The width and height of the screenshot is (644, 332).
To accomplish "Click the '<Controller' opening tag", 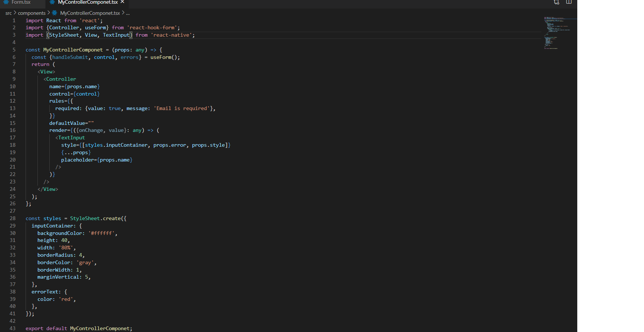I will click(x=60, y=79).
